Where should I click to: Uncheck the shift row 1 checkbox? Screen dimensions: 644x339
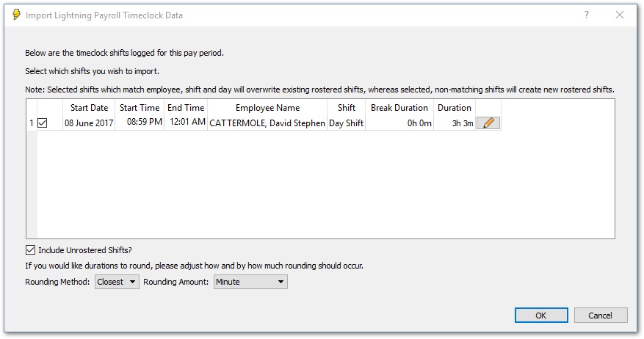point(43,123)
